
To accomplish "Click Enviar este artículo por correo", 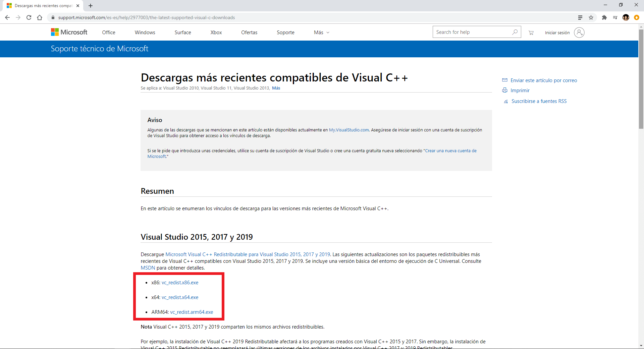I will coord(544,80).
